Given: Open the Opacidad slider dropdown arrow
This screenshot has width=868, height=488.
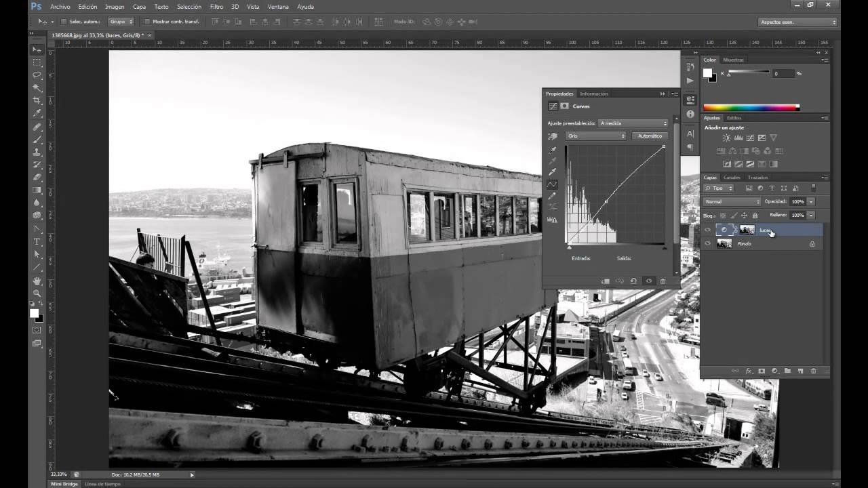Looking at the screenshot, I should (810, 202).
